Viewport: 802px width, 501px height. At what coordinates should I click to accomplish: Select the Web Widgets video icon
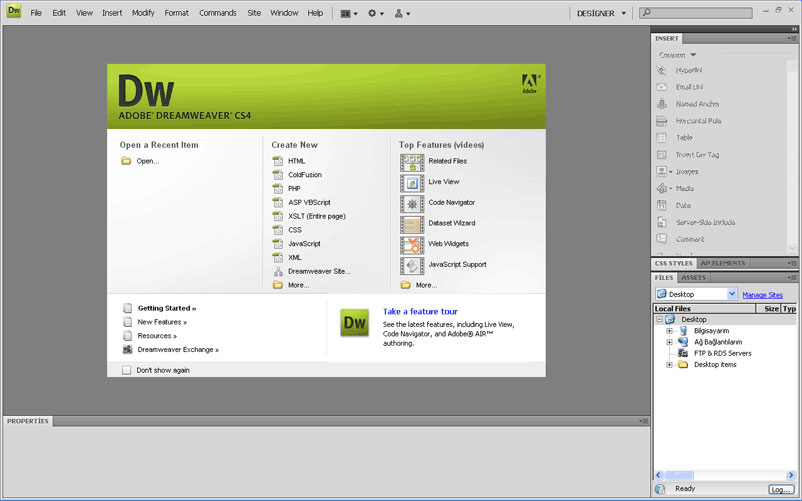[412, 245]
